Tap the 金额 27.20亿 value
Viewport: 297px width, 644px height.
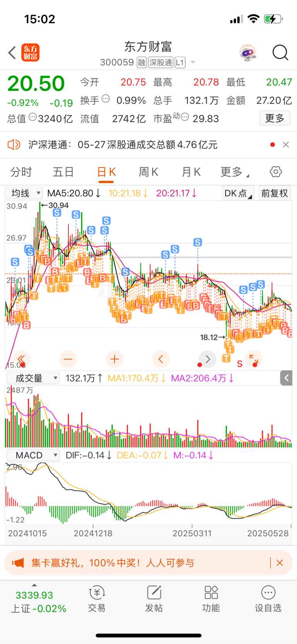(x=274, y=100)
